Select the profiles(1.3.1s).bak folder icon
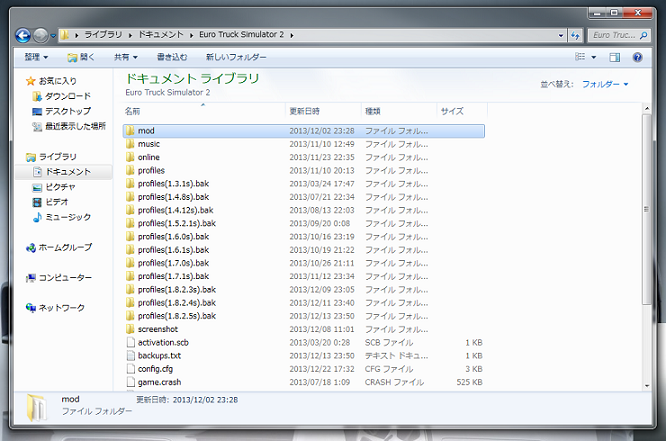Image resolution: width=666 pixels, height=441 pixels. [x=130, y=184]
